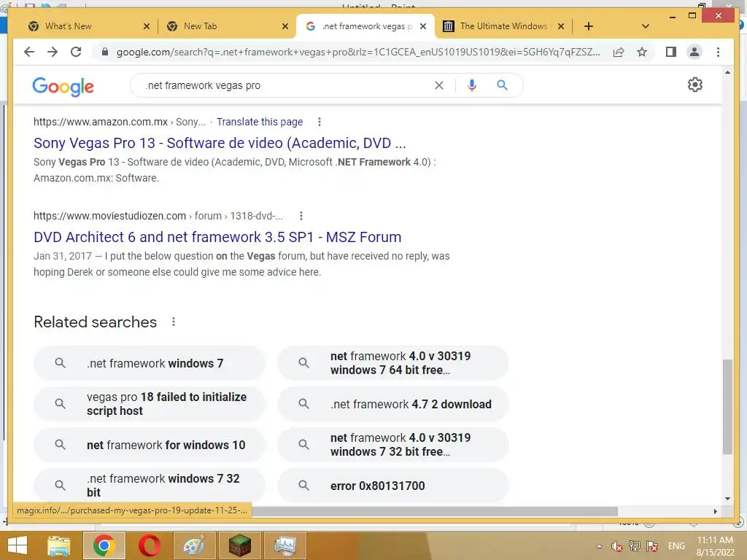Close the Ultimate Windows tab
This screenshot has height=560, width=747.
click(561, 26)
